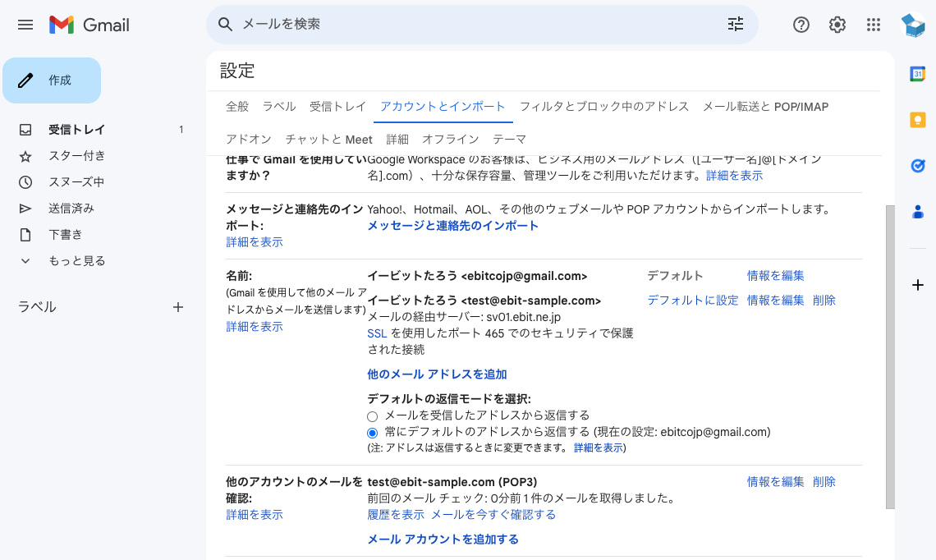Viewport: 936px width, 560px height.
Task: Switch to 詳細 settings tab
Action: [x=397, y=139]
